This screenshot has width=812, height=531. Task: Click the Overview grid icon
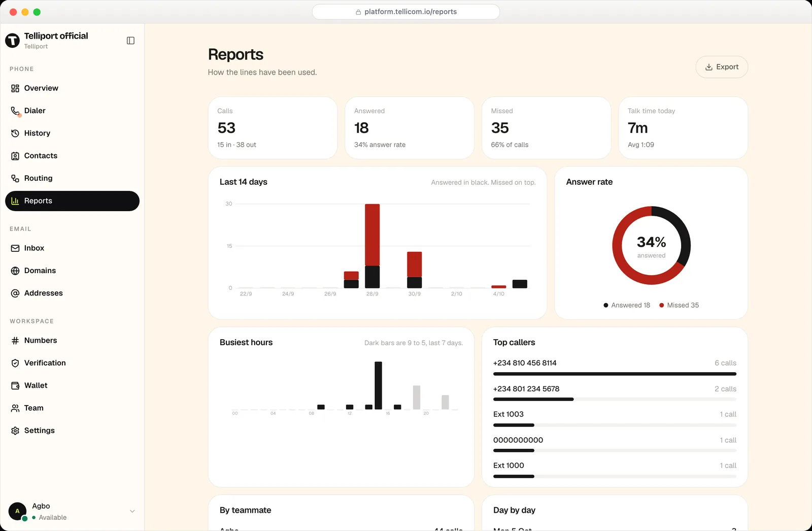click(15, 88)
